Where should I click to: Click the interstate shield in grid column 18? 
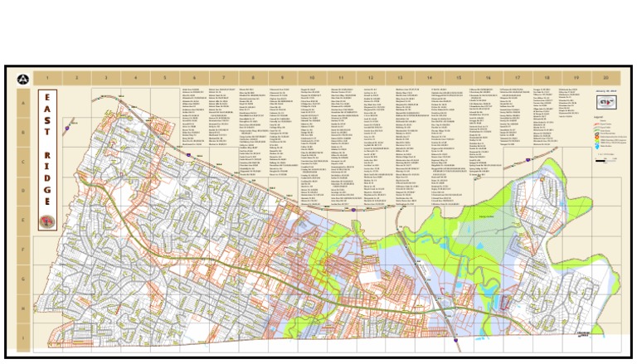pos(528,160)
